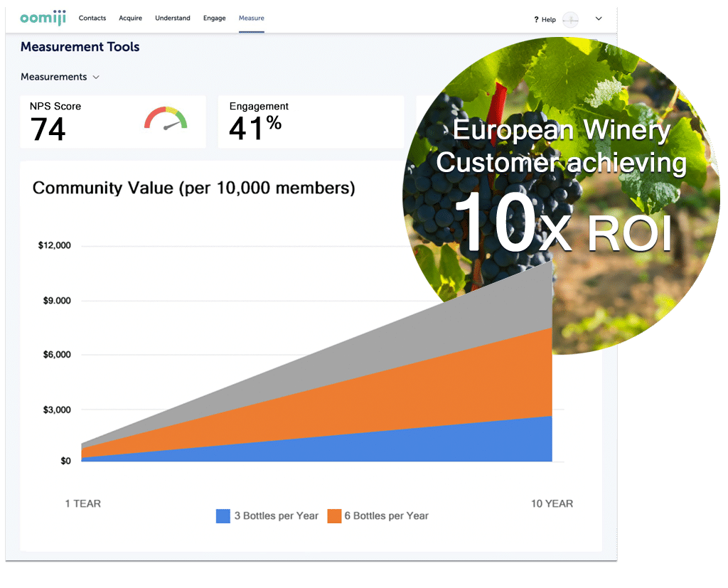Click the gray area of the chart
The height and width of the screenshot is (588, 728).
click(427, 341)
